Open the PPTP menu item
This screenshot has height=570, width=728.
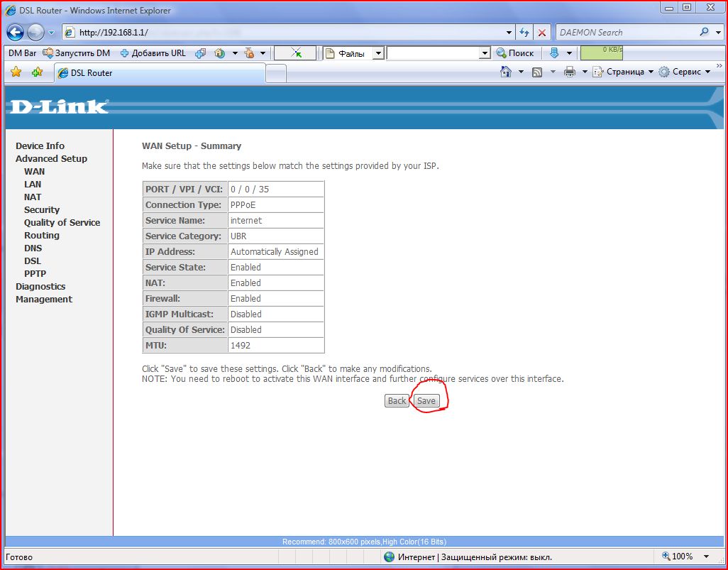[x=35, y=273]
